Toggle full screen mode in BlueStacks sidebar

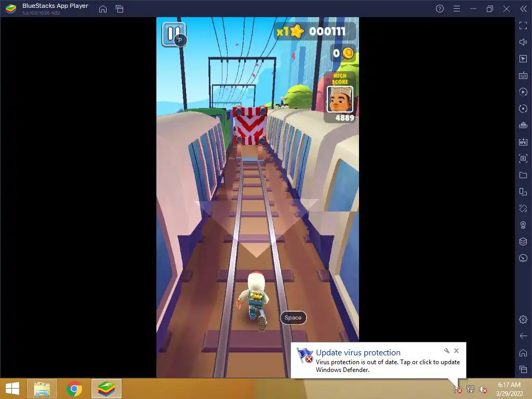tap(523, 25)
